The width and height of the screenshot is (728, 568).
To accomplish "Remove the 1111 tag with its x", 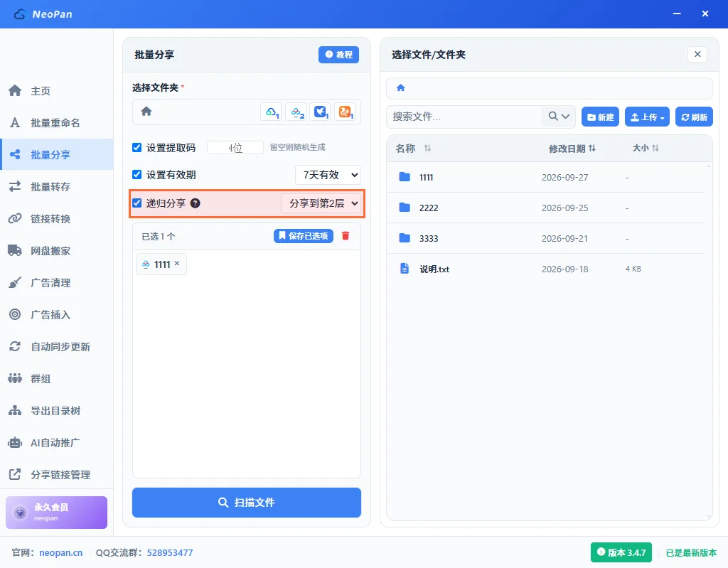I will pyautogui.click(x=177, y=263).
